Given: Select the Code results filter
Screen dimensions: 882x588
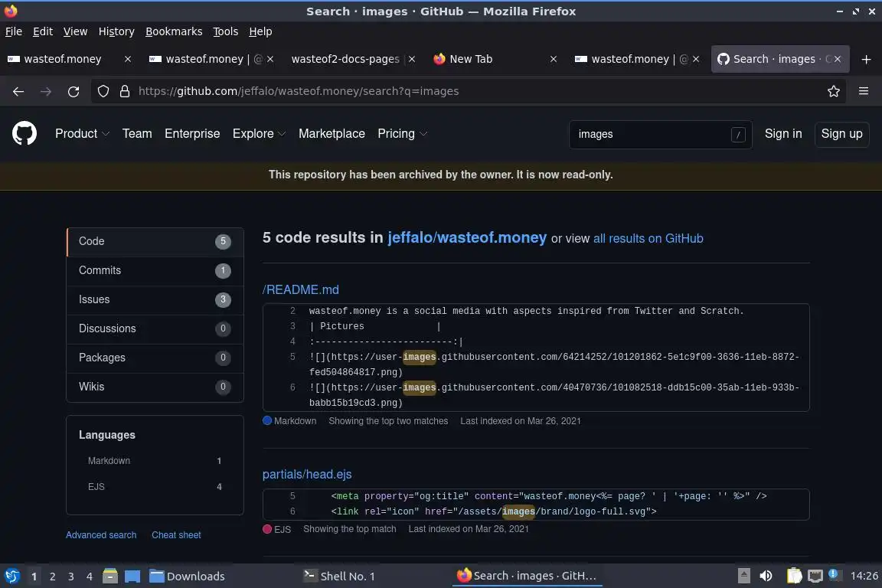Looking at the screenshot, I should point(155,241).
